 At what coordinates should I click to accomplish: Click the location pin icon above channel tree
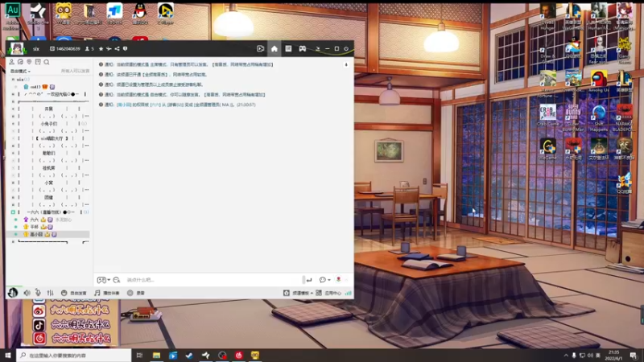coord(29,62)
